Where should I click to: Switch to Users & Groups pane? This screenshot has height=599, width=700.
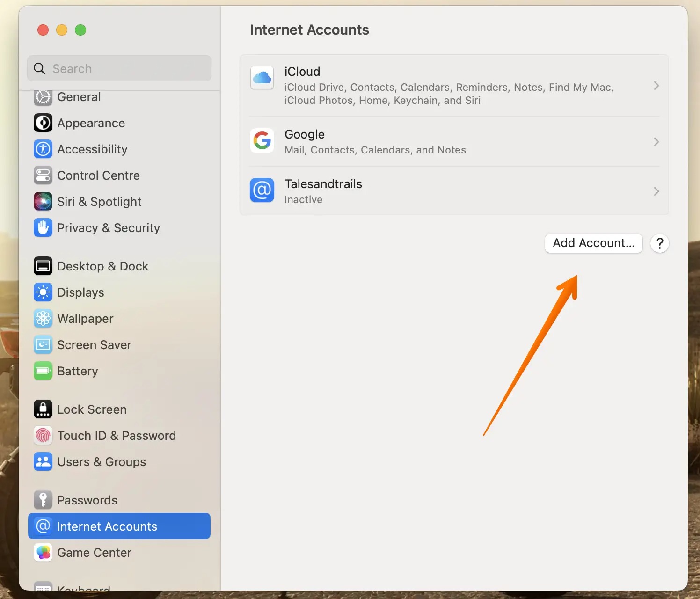(x=102, y=462)
